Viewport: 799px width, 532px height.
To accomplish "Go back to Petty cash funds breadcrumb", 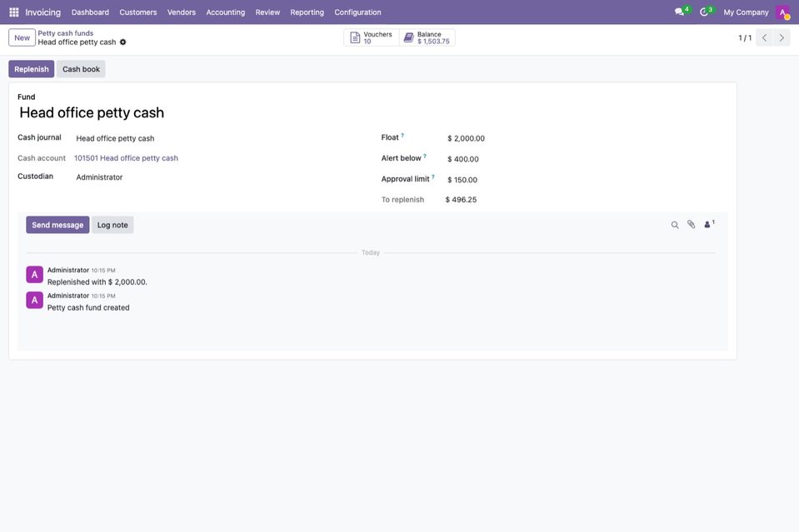I will [66, 33].
